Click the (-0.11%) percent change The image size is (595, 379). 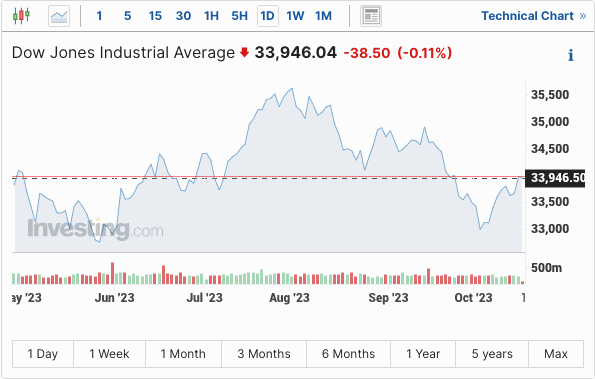425,53
